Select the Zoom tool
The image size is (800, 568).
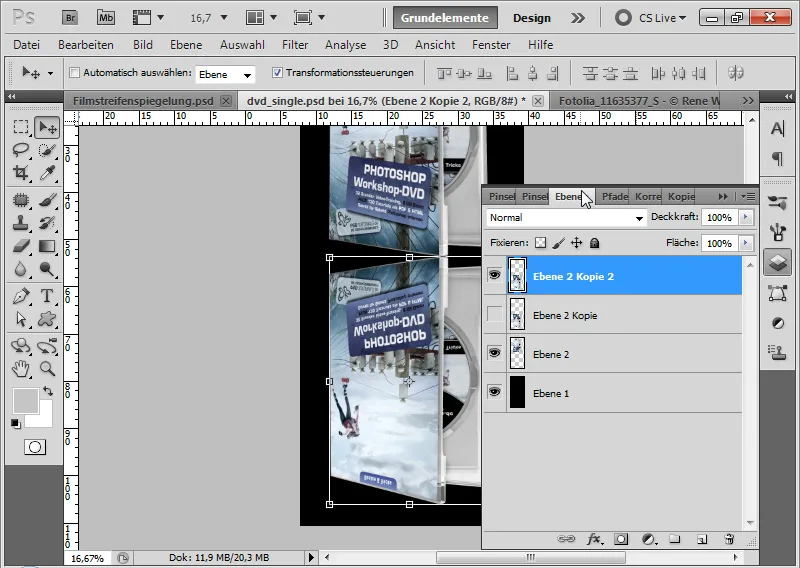tap(47, 368)
